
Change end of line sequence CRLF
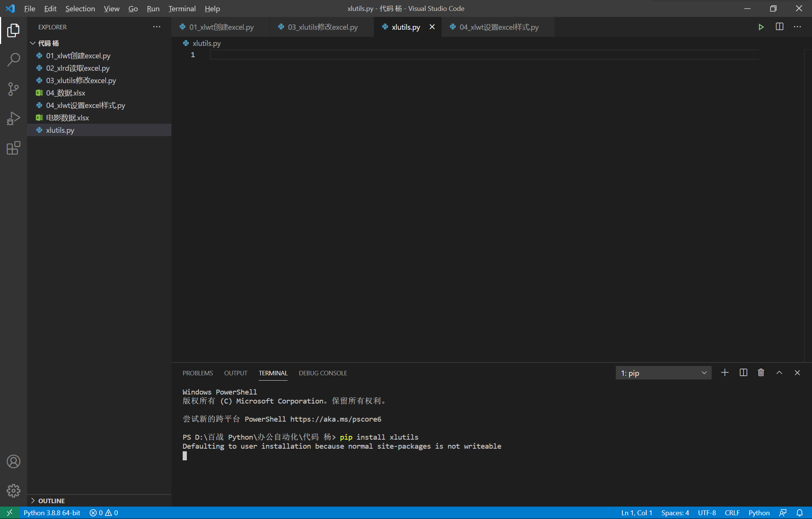(732, 513)
